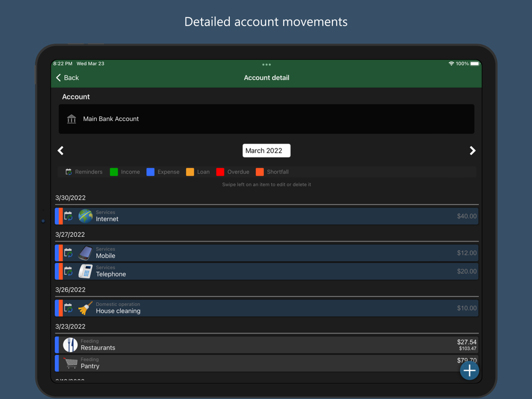Screen dimensions: 532x399
Task: Click the 8:22 PM status bar time
Action: click(x=63, y=63)
